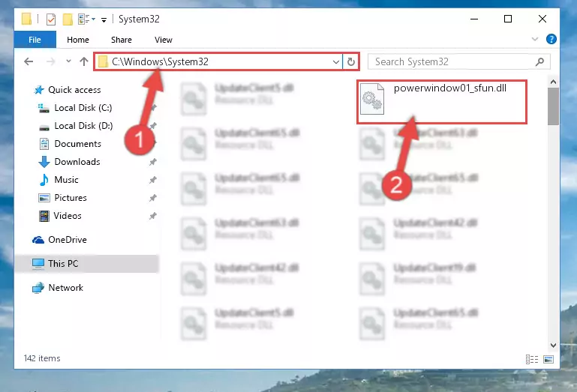
Task: Click the pin icon next to Videos
Action: pyautogui.click(x=153, y=216)
